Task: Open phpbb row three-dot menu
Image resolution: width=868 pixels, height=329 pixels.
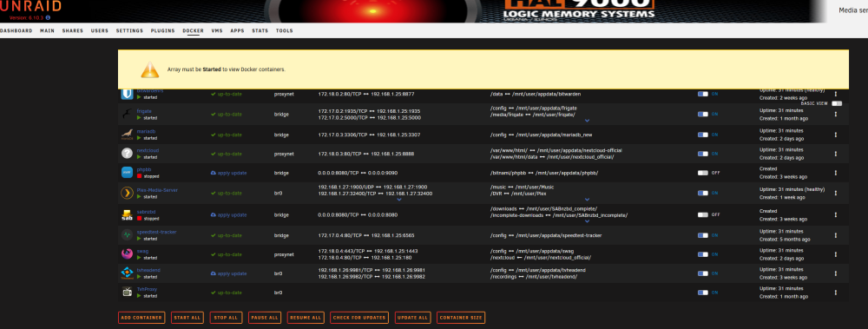Action: pos(836,173)
